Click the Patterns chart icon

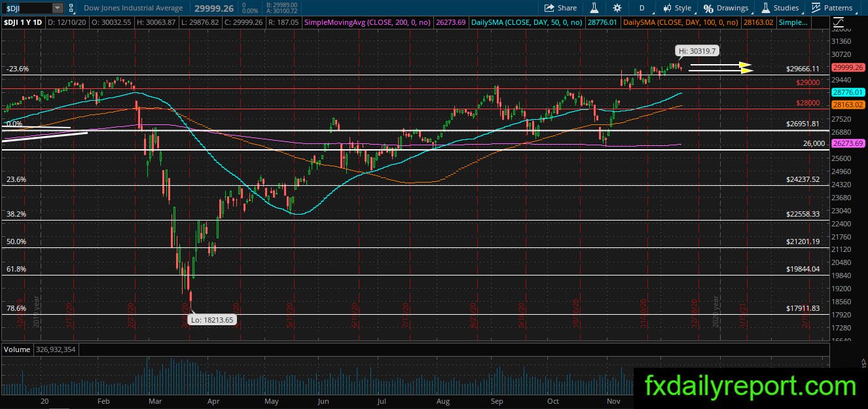click(x=816, y=8)
